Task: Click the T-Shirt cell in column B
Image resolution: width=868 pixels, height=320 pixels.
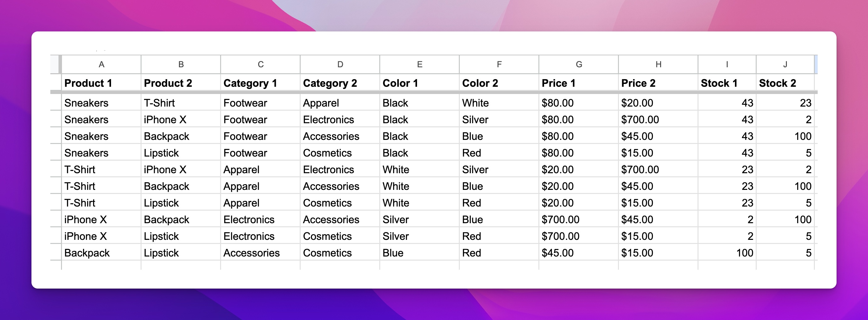Action: tap(181, 103)
